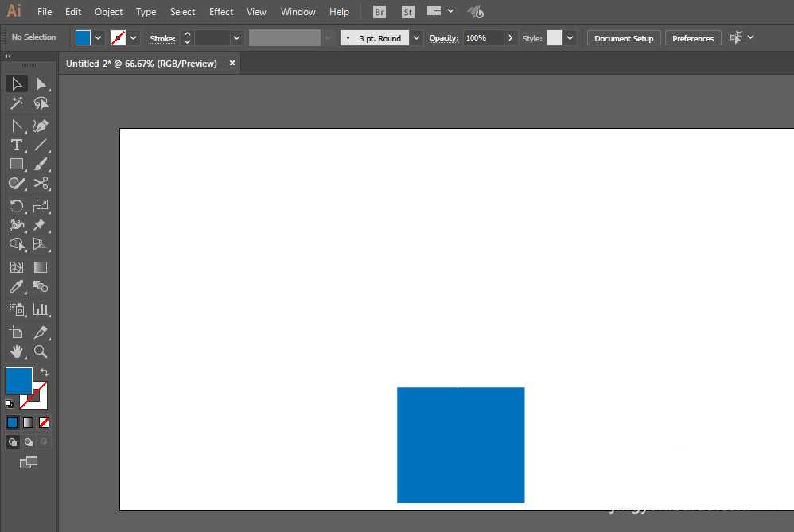Select the Selection tool (black arrow)
The width and height of the screenshot is (794, 532).
pos(17,84)
